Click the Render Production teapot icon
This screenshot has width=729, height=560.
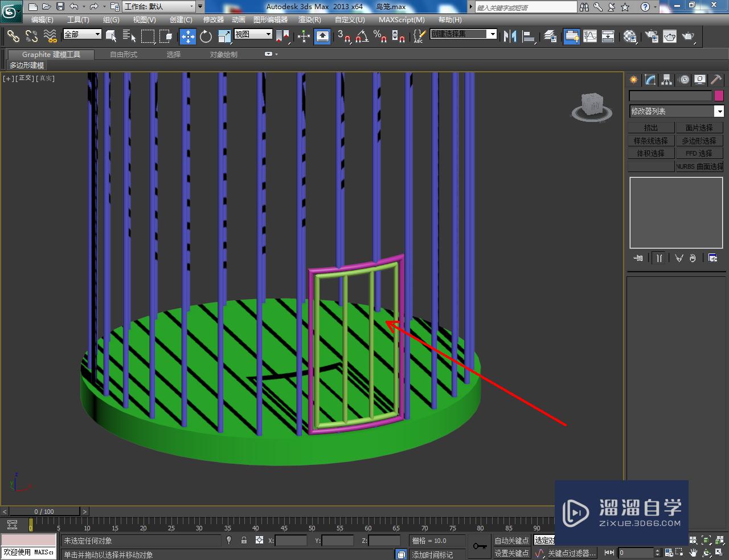point(688,36)
